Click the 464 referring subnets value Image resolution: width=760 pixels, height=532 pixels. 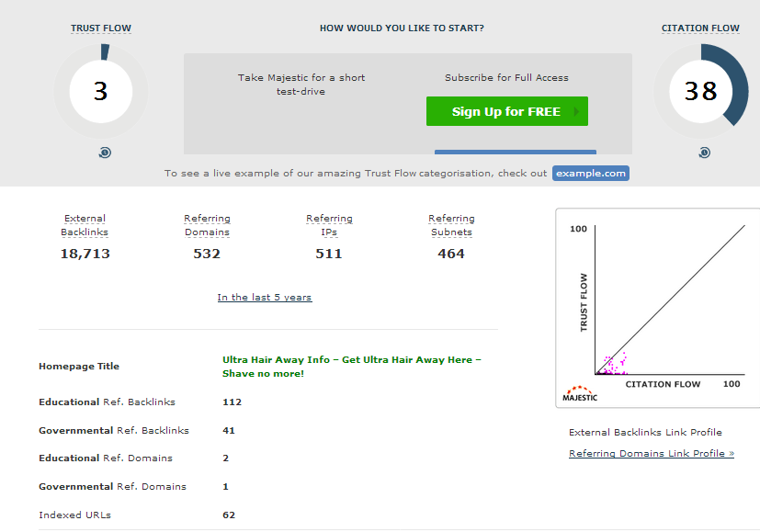tap(451, 254)
